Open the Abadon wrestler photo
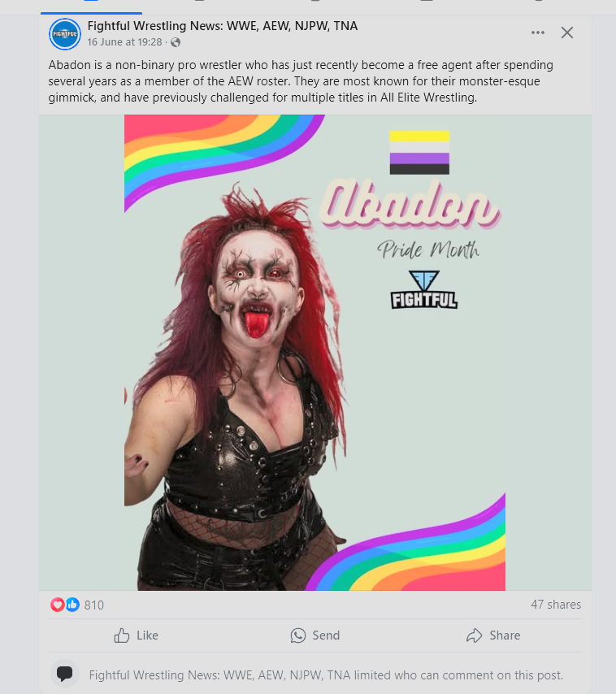The image size is (616, 694). [315, 353]
